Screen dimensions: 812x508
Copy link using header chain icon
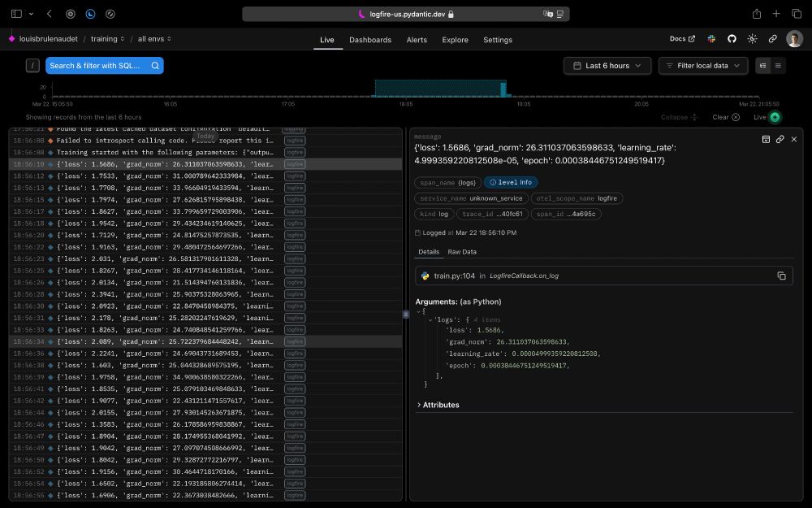(773, 39)
